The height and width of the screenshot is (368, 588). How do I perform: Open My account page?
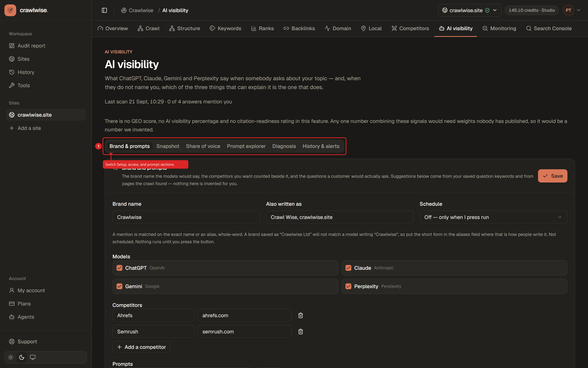click(x=46, y=290)
